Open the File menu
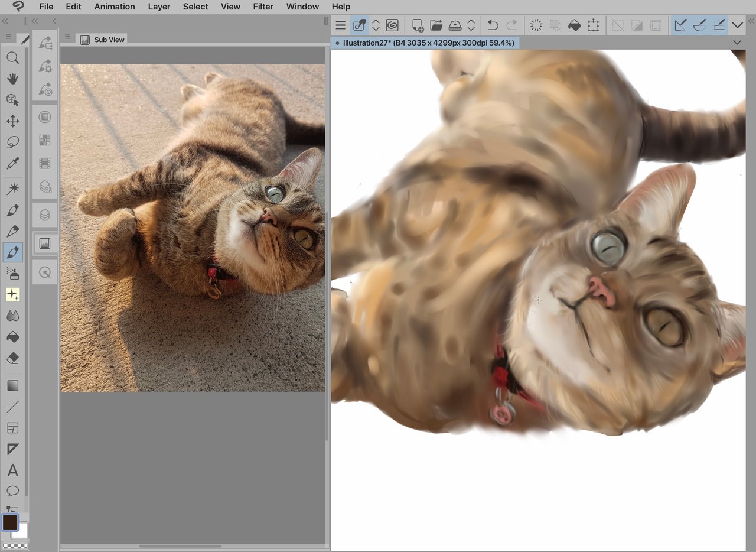 [46, 7]
